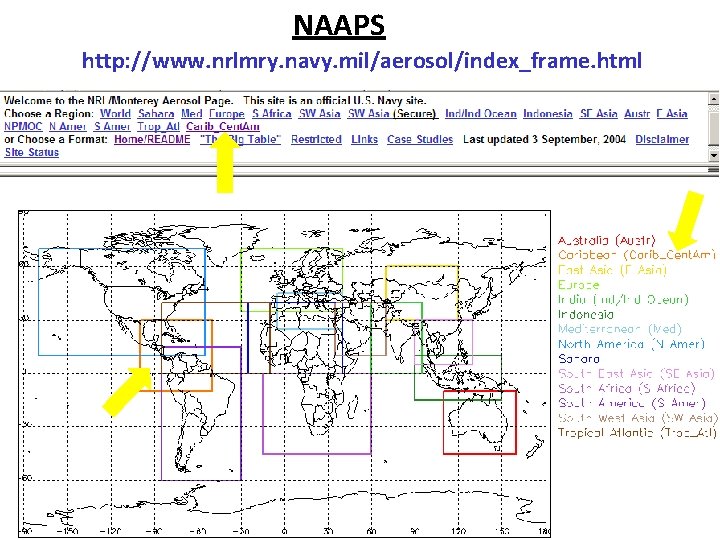Viewport: 720px width, 540px height.
Task: Open the N Amer region link
Action: point(68,126)
